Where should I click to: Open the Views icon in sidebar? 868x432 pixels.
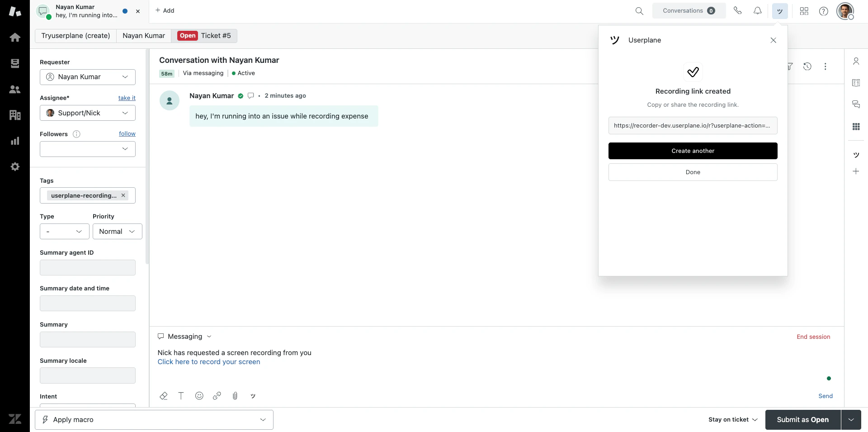click(x=15, y=63)
